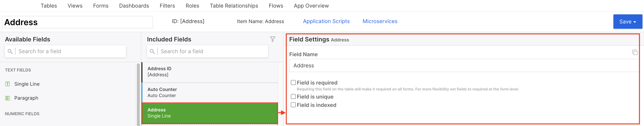Click the Paragraph available field label
Viewport: 644px width, 126px height.
(26, 98)
